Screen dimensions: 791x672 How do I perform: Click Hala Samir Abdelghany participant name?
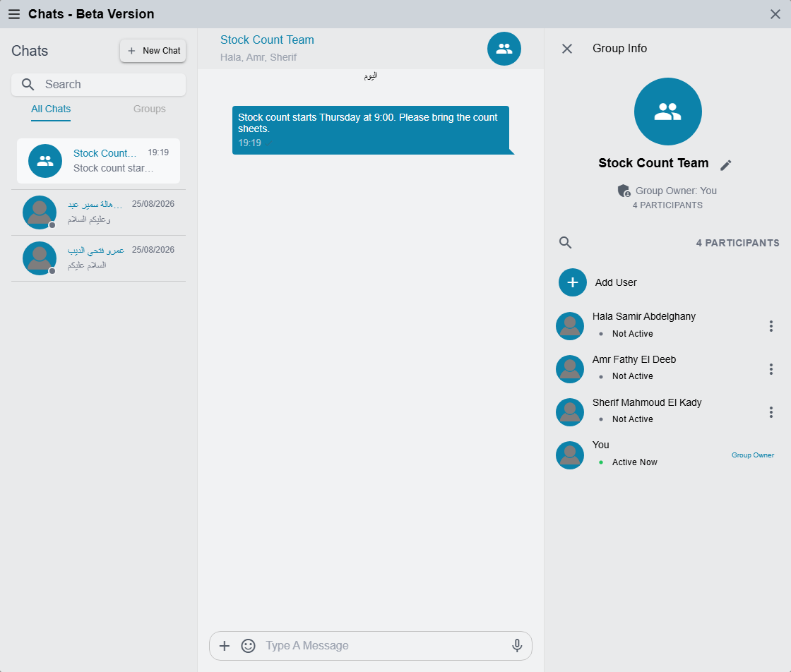point(643,317)
